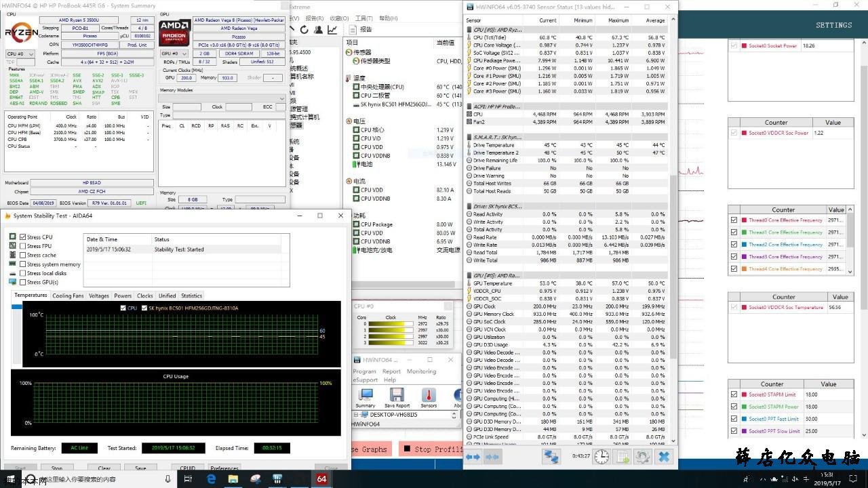
Task: Click the SETTINGS header in profiling app
Action: click(833, 25)
